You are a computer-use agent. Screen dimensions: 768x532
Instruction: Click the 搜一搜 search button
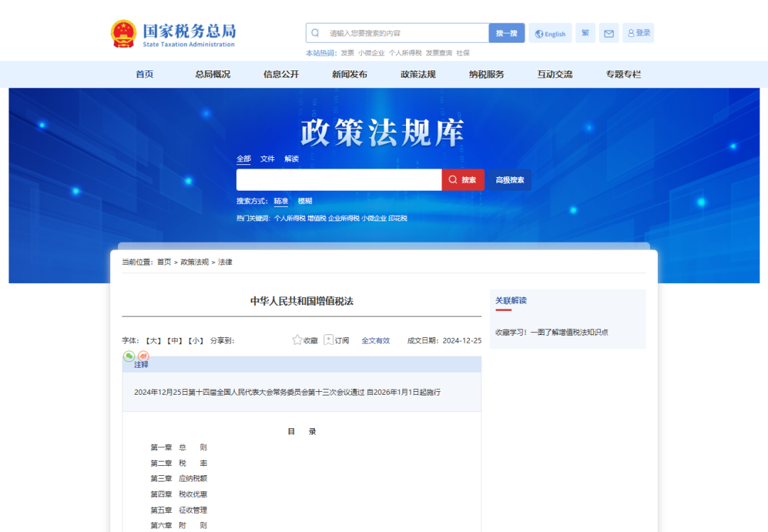click(506, 33)
